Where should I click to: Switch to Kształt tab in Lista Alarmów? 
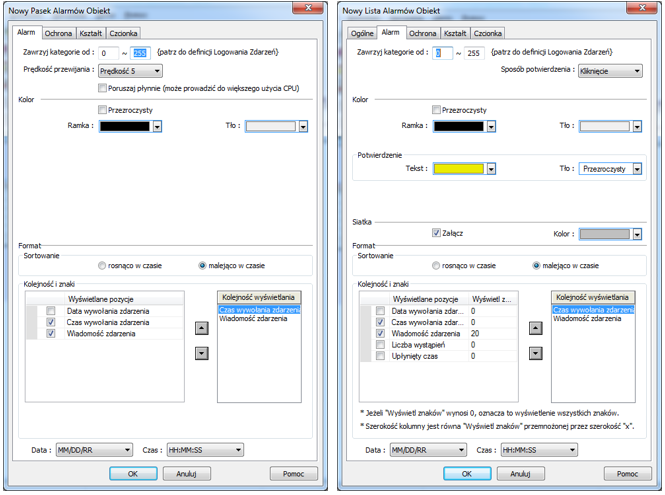point(455,33)
